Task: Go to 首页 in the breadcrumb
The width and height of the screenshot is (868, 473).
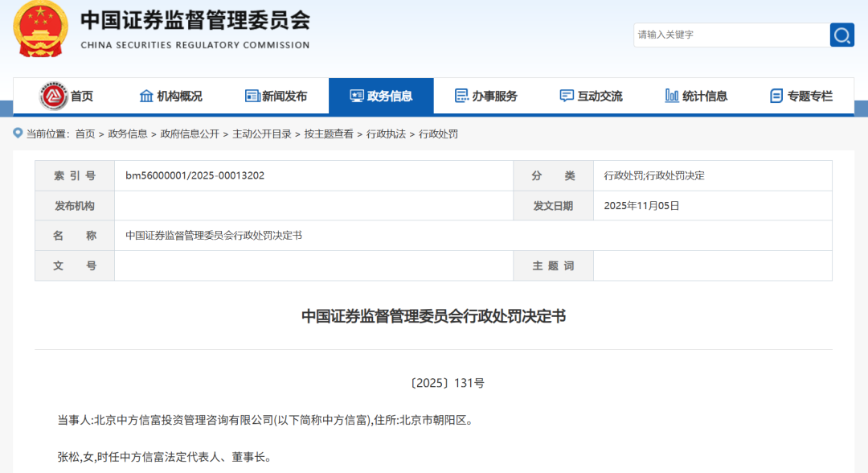Action: pyautogui.click(x=85, y=134)
